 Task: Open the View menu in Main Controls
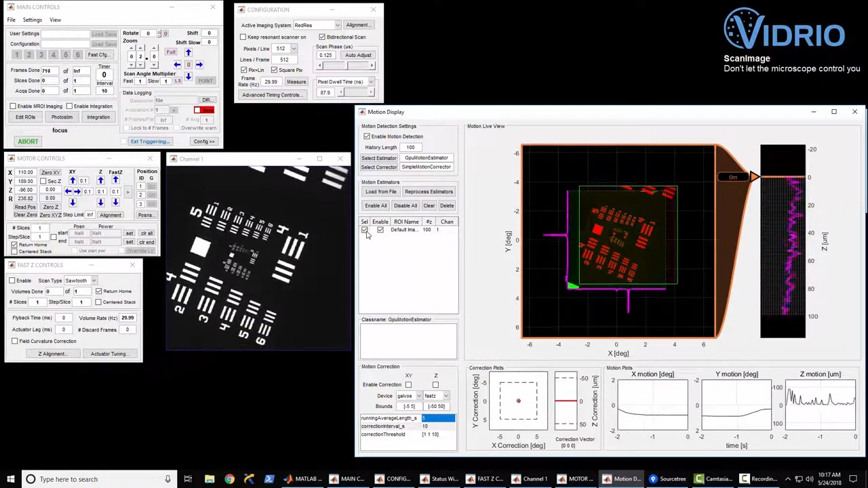point(55,20)
